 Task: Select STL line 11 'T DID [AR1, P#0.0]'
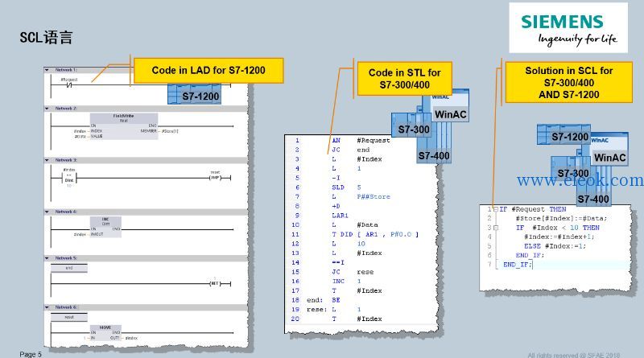pyautogui.click(x=375, y=234)
